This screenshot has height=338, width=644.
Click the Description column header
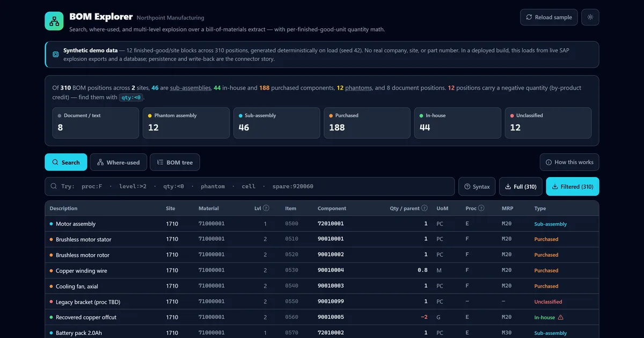(x=63, y=208)
